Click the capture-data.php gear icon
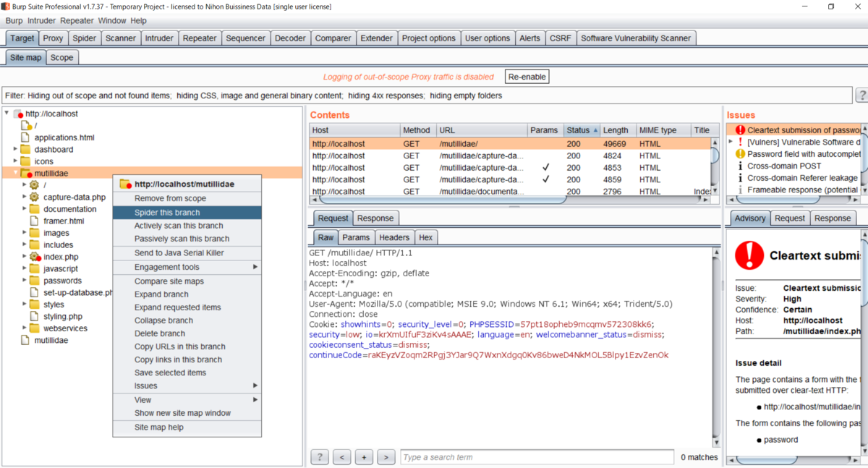 tap(34, 197)
